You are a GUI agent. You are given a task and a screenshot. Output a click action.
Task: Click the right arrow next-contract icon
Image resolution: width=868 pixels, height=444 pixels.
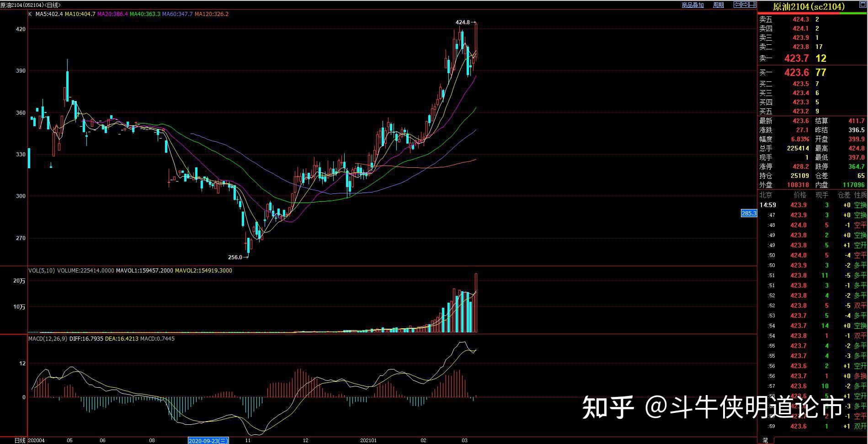tap(745, 5)
